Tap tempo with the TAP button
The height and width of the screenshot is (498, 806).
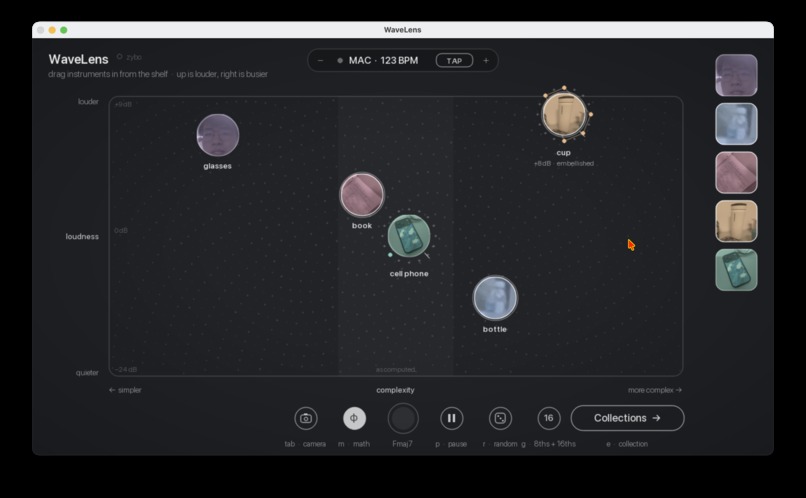[x=454, y=61]
